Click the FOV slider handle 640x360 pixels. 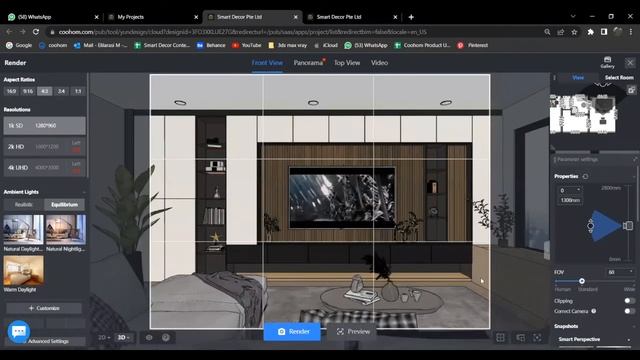pos(582,281)
